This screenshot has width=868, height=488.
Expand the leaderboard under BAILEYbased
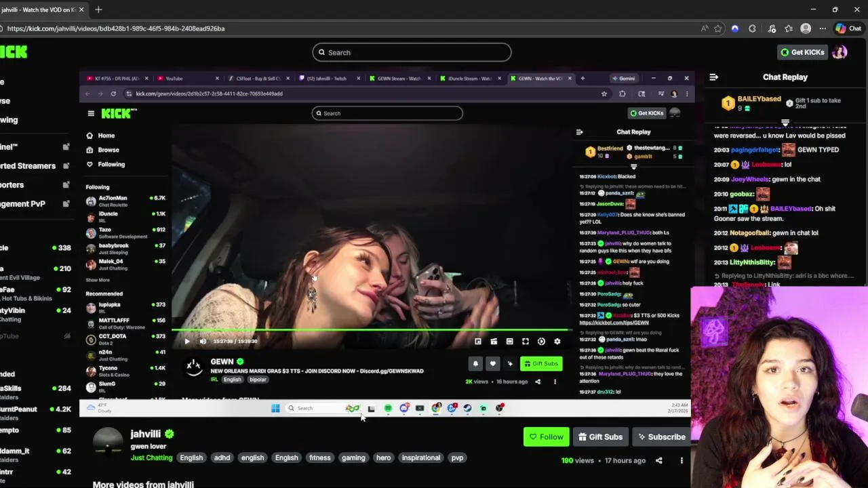785,123
